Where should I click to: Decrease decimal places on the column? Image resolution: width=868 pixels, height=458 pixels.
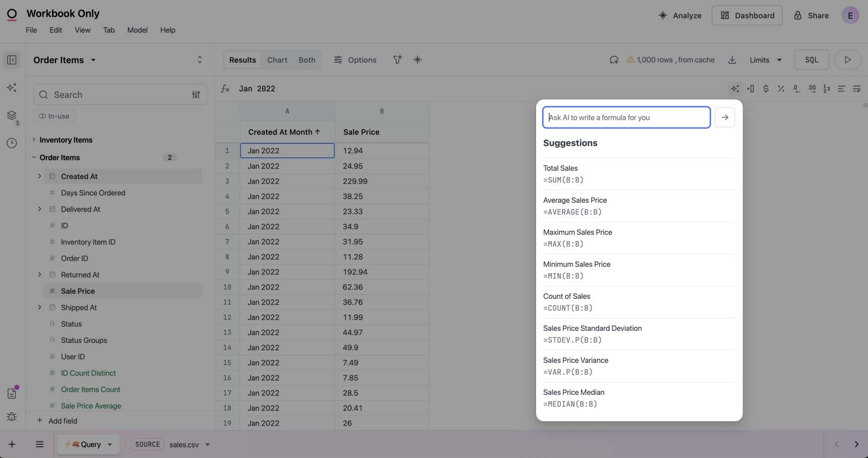click(796, 89)
